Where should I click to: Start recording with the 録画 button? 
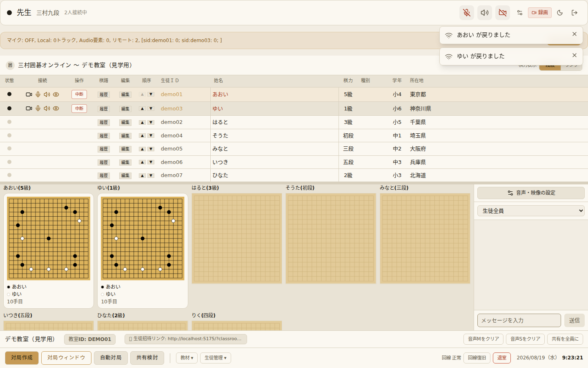(x=540, y=13)
